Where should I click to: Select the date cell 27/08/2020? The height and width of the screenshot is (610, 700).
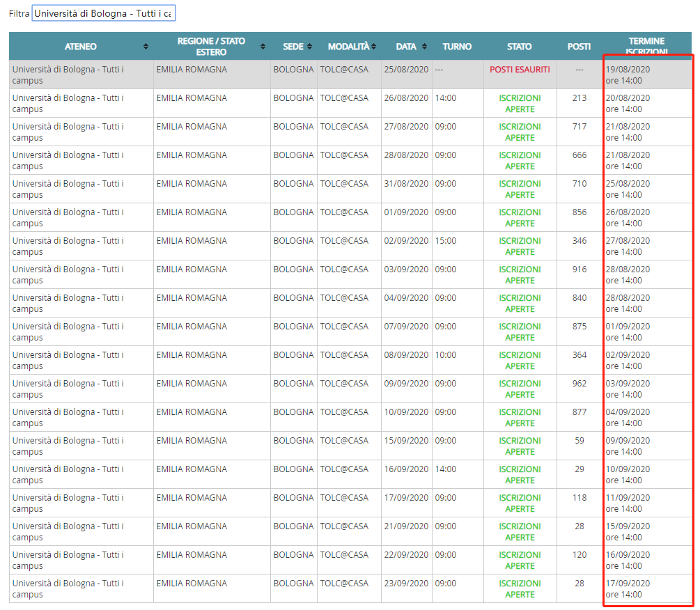[406, 127]
